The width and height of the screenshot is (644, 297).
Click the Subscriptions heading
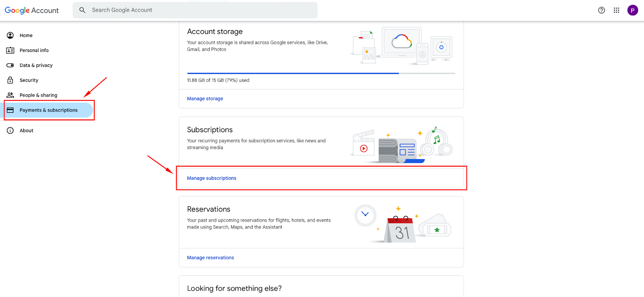point(210,130)
